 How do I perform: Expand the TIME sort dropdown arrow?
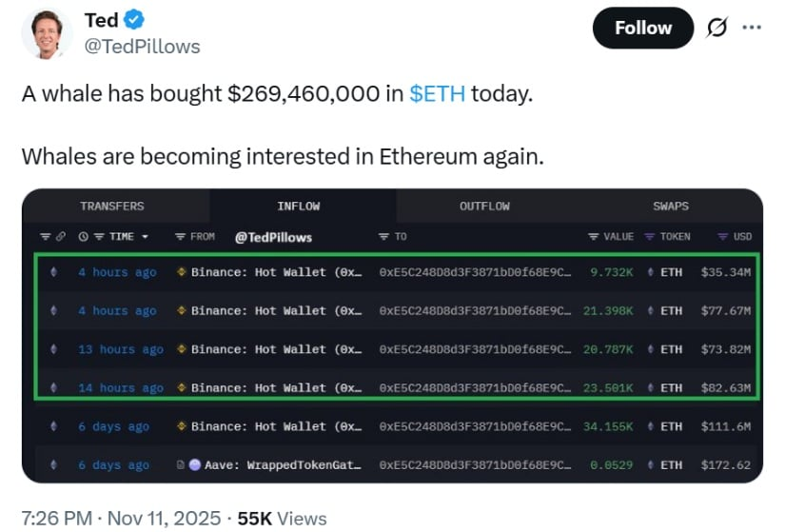pos(145,237)
